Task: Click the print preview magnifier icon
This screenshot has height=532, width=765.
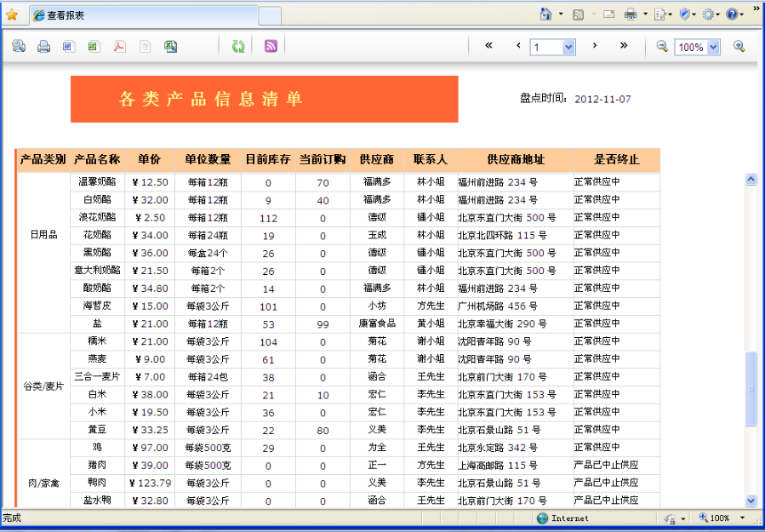Action: tap(19, 47)
